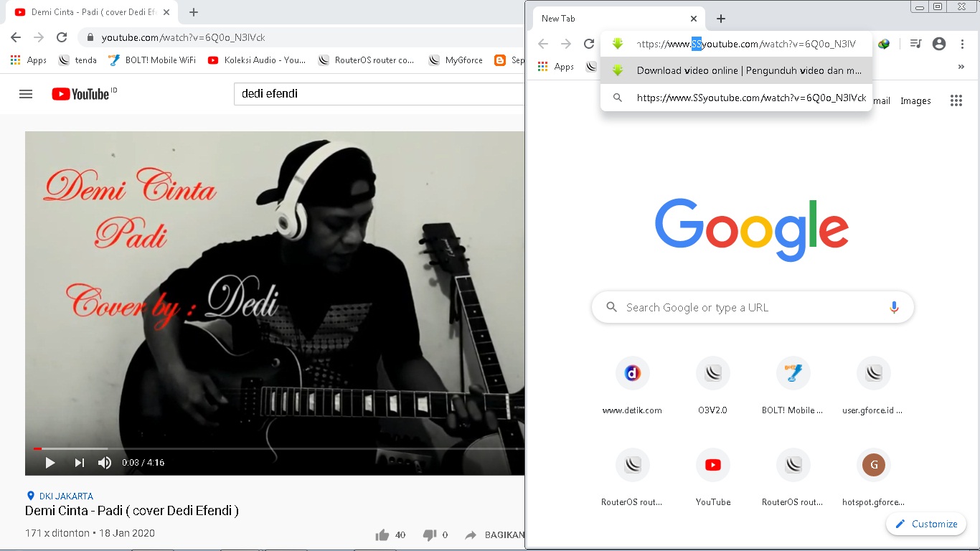This screenshot has height=551, width=980.
Task: Choose the SSyoutube search suggestion
Action: (x=736, y=98)
